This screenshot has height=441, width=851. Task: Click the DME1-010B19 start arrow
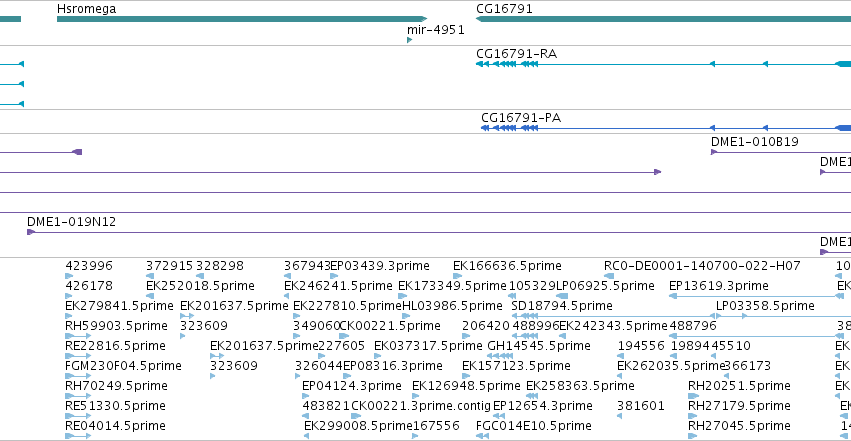714,152
